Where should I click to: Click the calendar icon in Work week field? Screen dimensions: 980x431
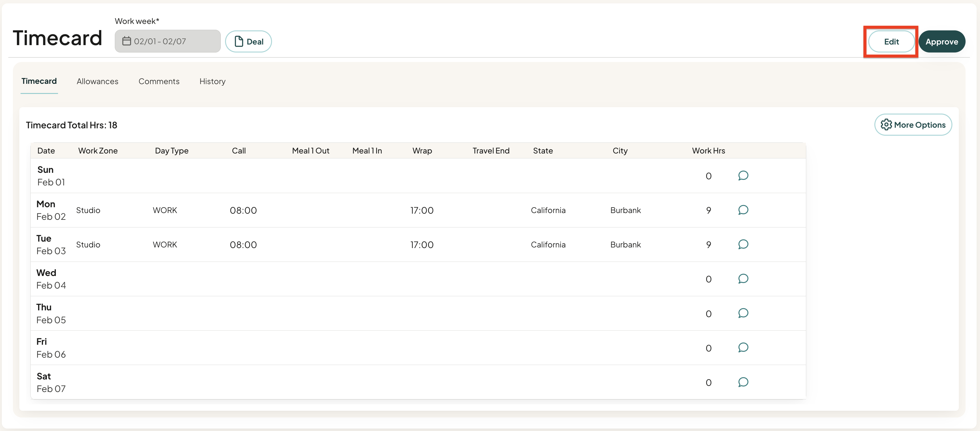(126, 41)
